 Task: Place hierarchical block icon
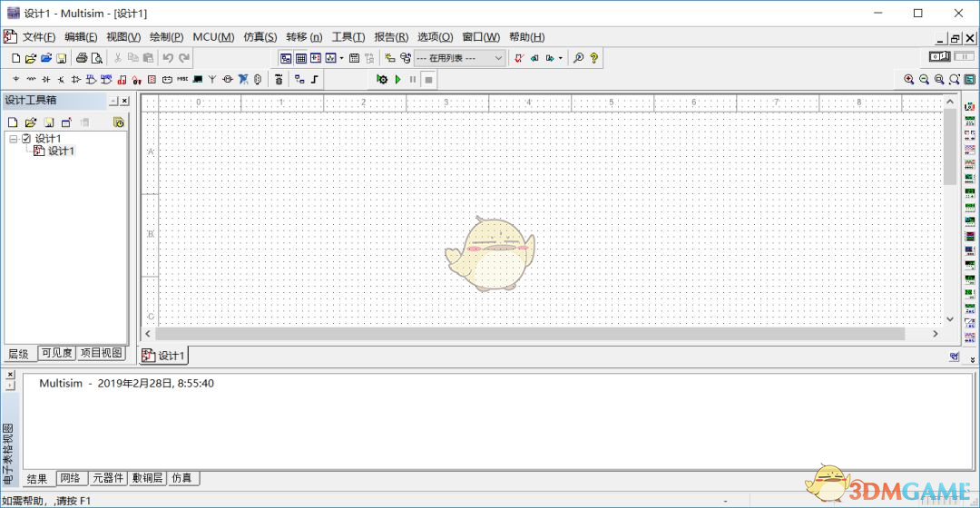[x=299, y=79]
